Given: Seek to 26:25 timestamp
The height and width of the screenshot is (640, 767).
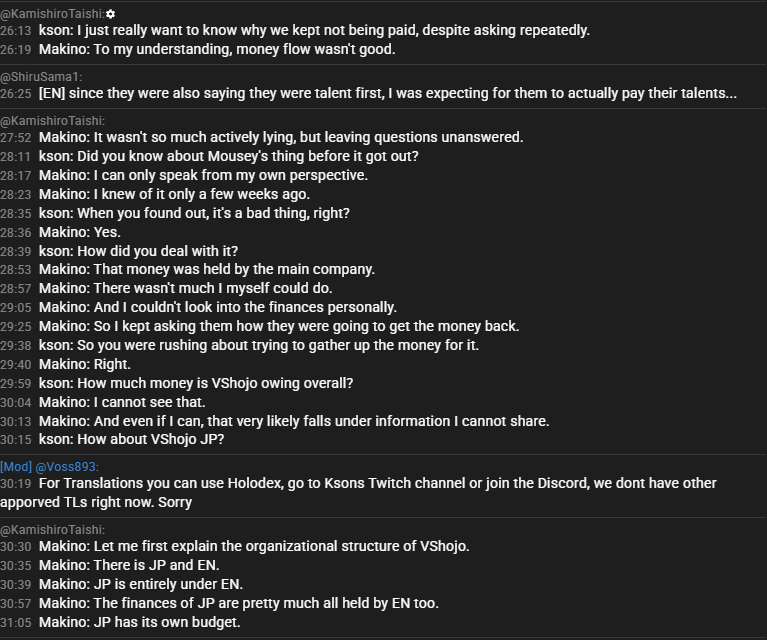Looking at the screenshot, I should (16, 93).
